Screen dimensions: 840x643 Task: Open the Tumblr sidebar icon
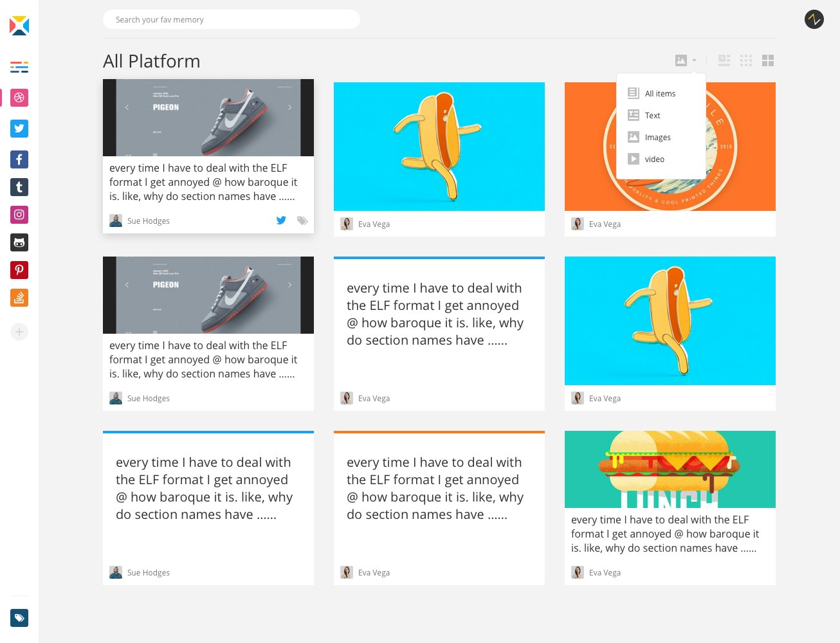point(19,187)
